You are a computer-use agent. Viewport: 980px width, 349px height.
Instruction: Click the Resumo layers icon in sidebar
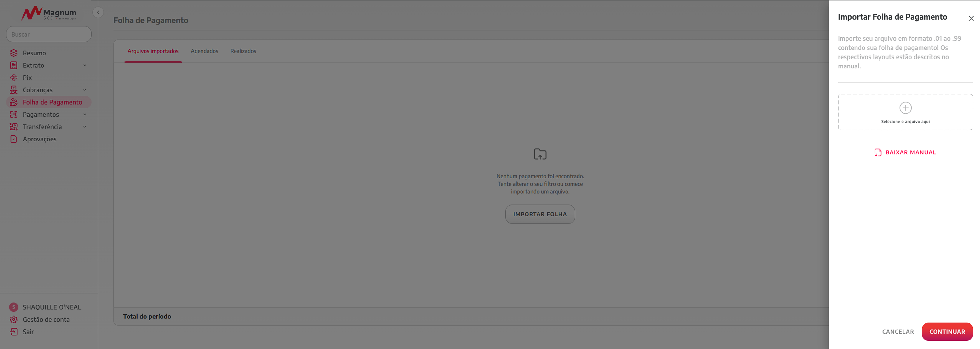[x=14, y=53]
